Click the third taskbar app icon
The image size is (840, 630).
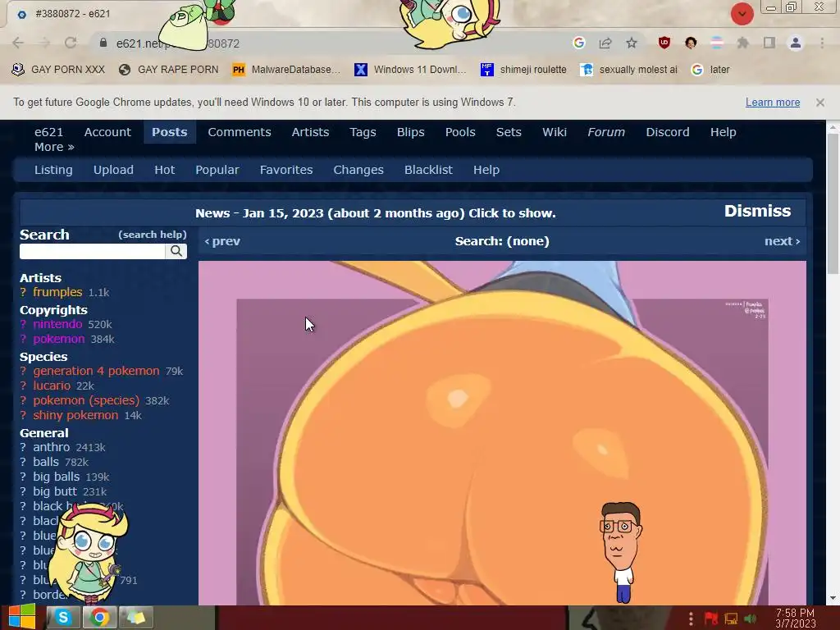point(135,618)
